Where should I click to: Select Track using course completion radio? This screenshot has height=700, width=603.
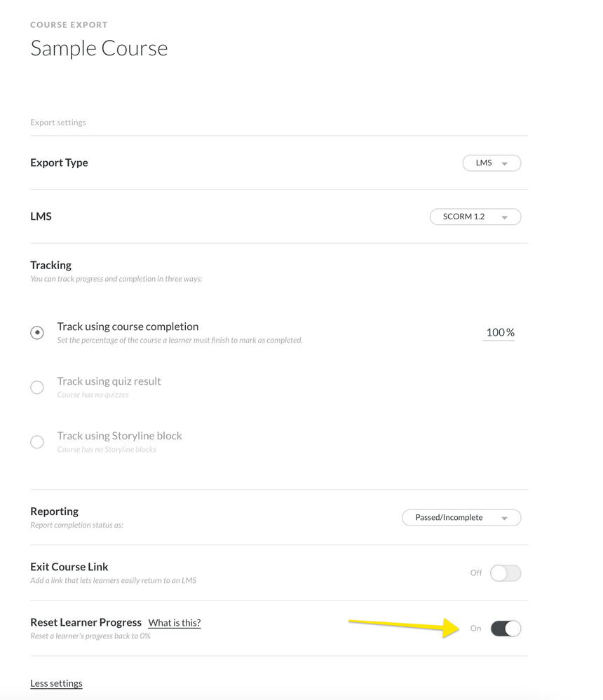pyautogui.click(x=37, y=333)
